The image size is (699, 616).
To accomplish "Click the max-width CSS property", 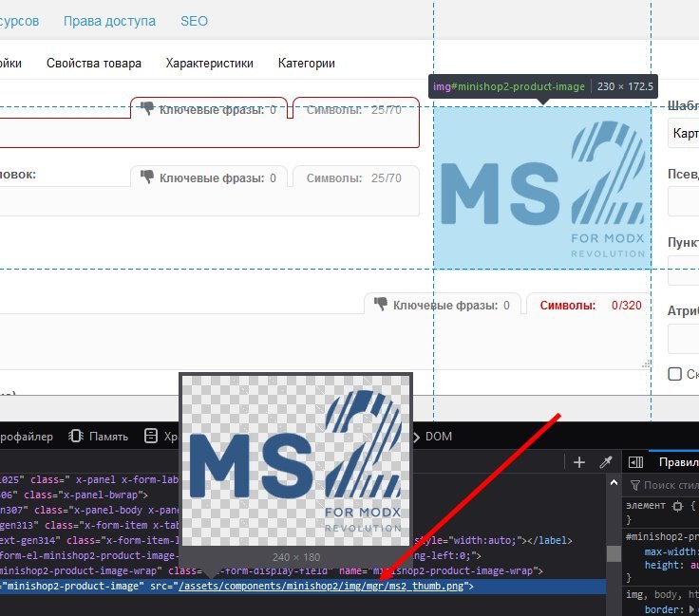I will [x=670, y=551].
